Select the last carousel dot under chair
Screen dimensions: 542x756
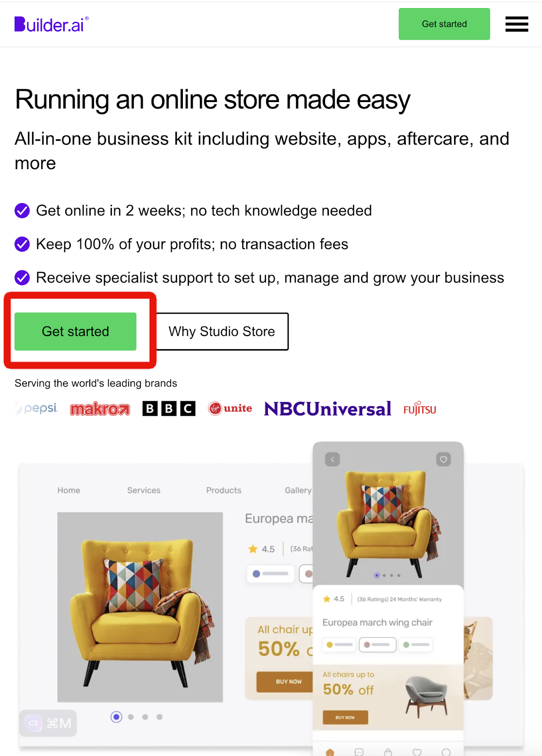click(160, 717)
